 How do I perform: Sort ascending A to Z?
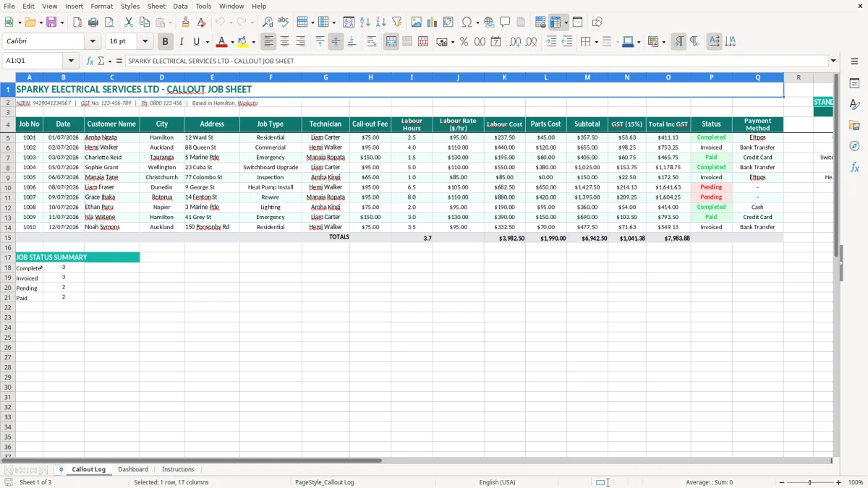[x=365, y=22]
